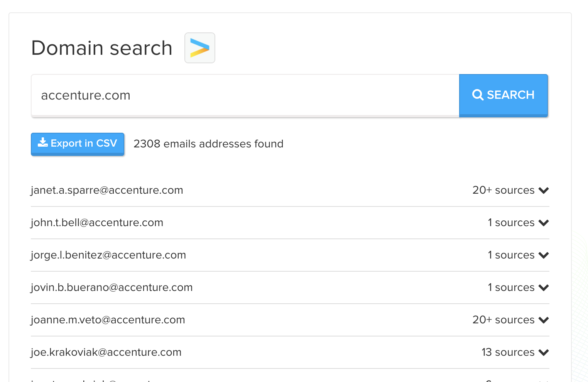Open janet.a.sparre@accenture.com email entry
Viewport: 588px width, 382px height.
click(107, 190)
